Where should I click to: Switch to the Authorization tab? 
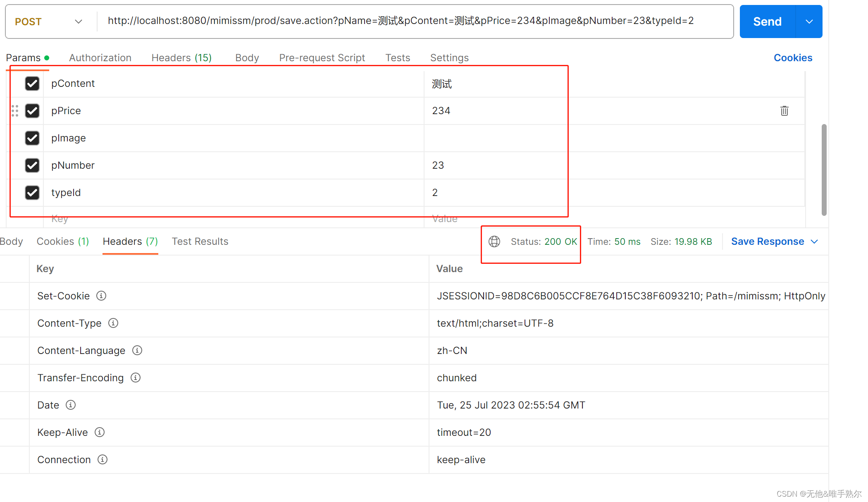[100, 57]
